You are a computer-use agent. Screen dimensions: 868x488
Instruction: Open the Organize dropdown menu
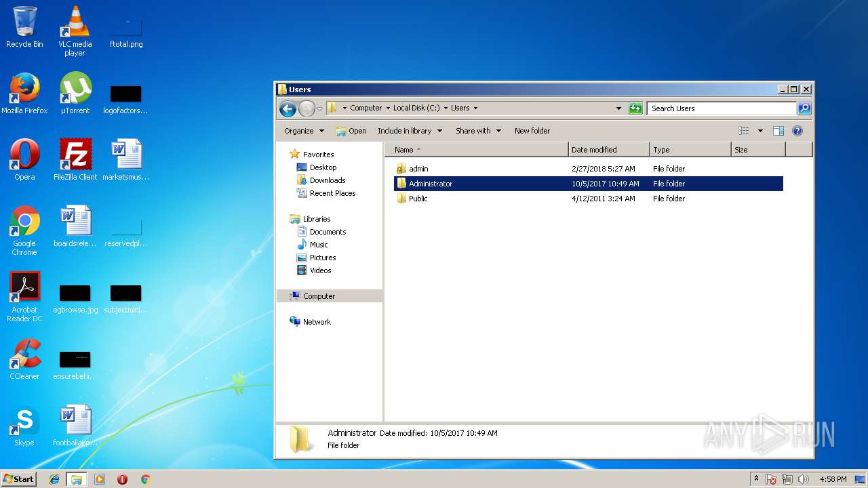[x=304, y=131]
